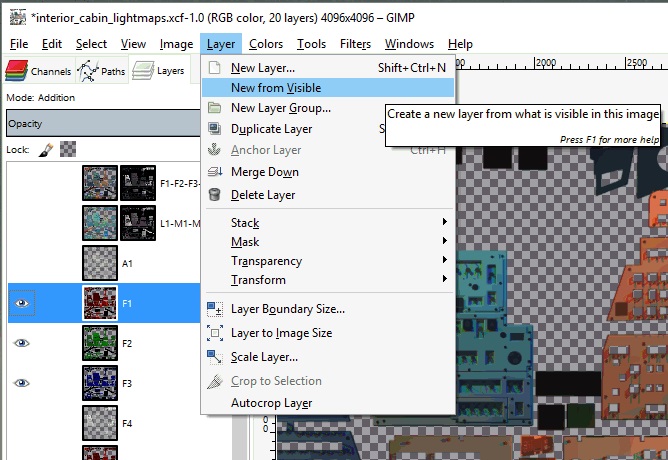Select the blue F3 layer thumbnail
Image resolution: width=668 pixels, height=460 pixels.
pyautogui.click(x=100, y=383)
